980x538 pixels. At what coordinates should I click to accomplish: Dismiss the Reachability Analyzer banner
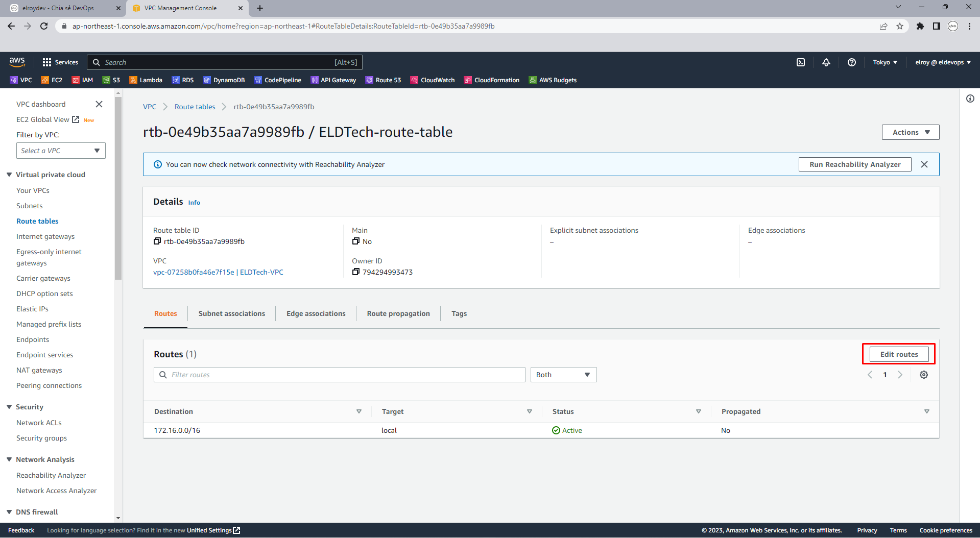point(924,164)
